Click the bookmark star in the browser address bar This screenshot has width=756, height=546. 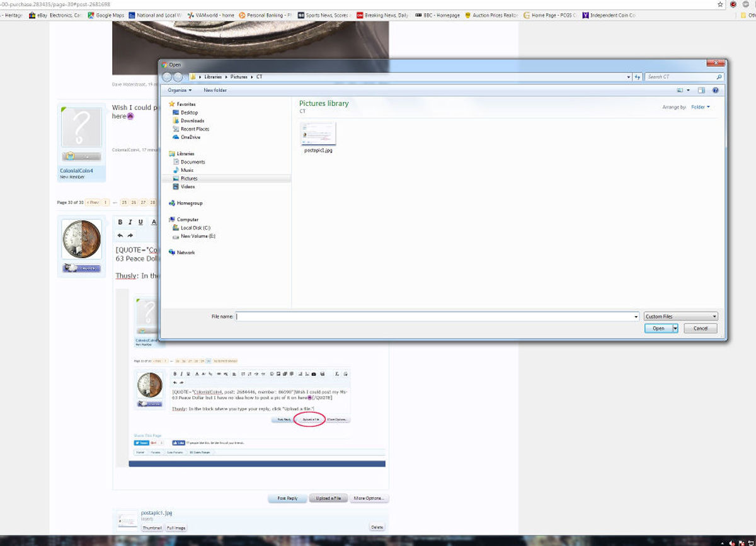[x=720, y=4]
